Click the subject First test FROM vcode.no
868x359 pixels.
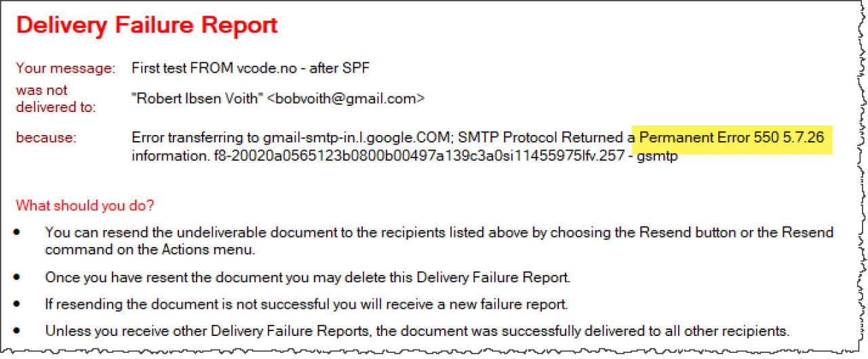251,68
